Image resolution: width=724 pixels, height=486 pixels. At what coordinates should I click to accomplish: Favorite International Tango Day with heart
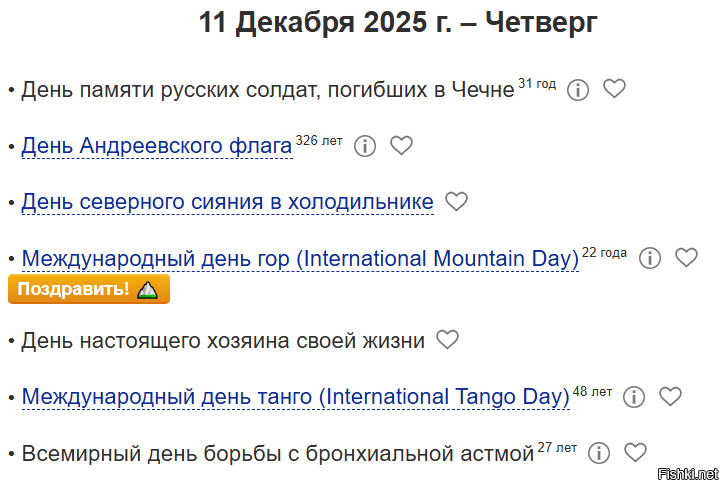(670, 396)
